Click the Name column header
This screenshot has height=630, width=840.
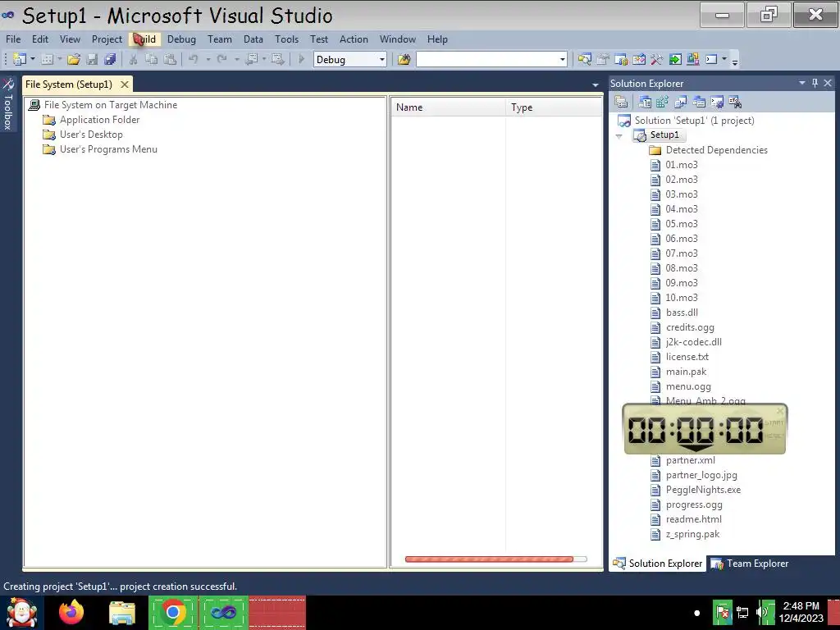pos(448,107)
